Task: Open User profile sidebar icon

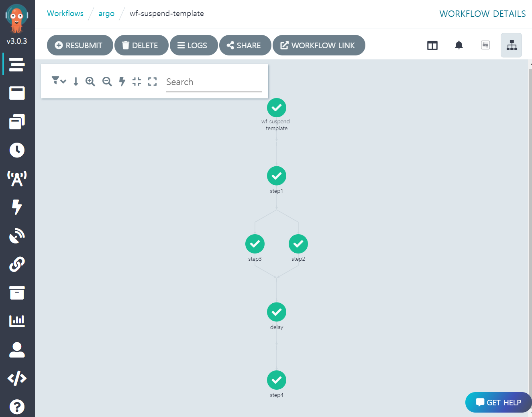Action: (x=17, y=350)
